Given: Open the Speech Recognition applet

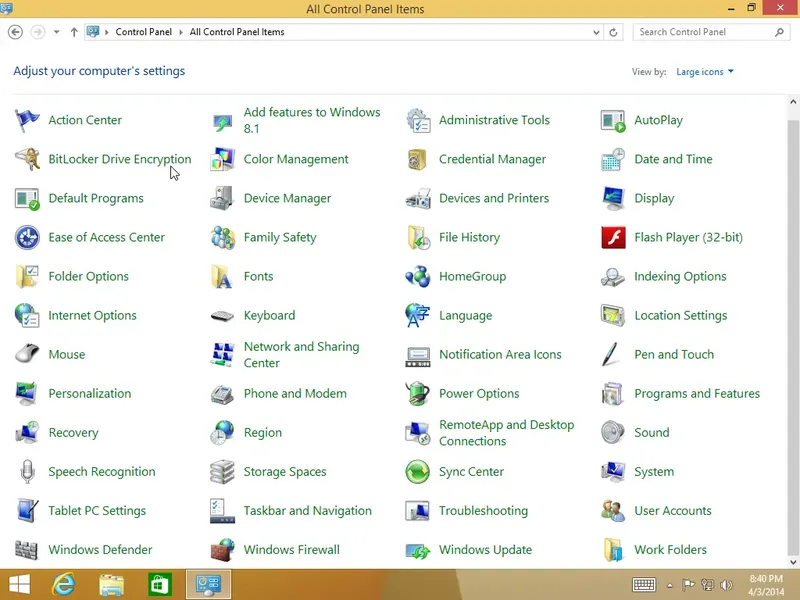Looking at the screenshot, I should click(x=102, y=471).
